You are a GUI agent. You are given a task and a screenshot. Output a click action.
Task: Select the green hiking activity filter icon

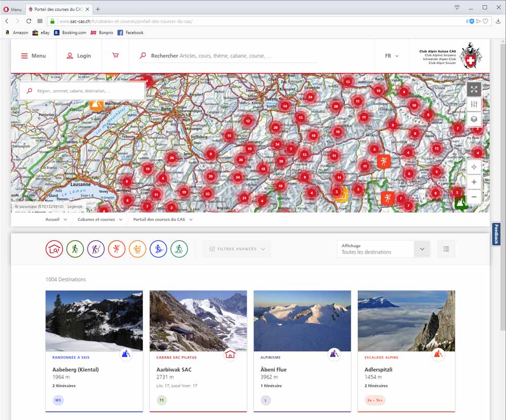click(75, 249)
